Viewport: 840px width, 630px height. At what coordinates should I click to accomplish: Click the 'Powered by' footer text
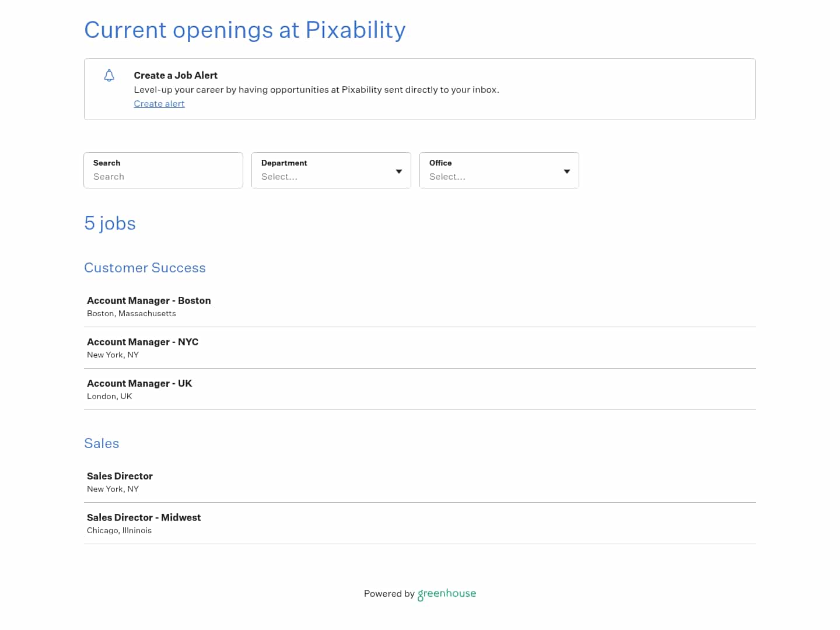click(x=389, y=594)
